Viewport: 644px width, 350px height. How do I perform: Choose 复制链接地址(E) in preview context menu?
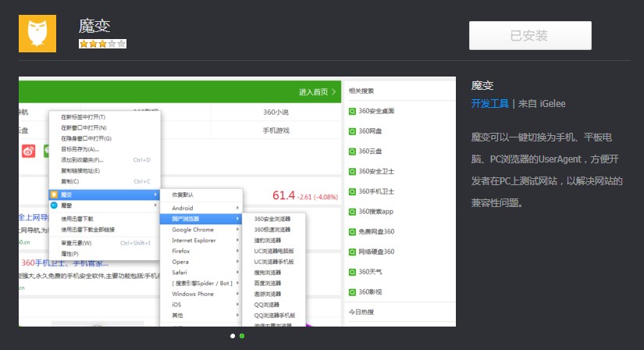click(80, 170)
